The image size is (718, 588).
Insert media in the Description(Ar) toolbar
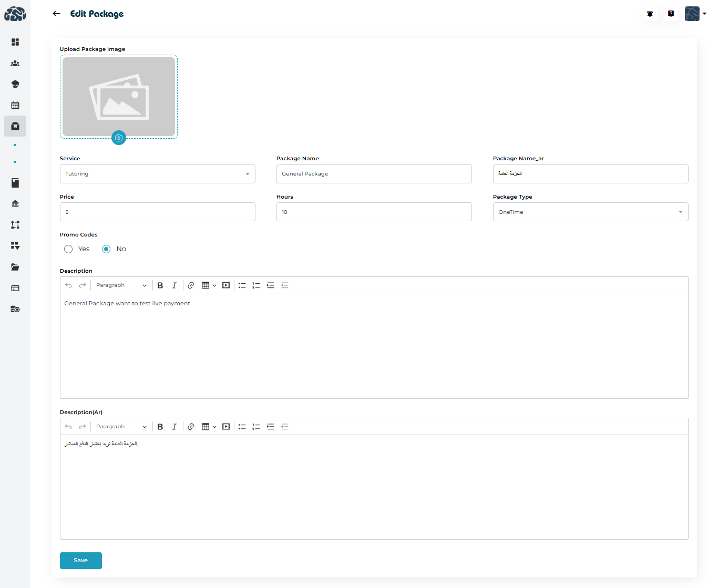[226, 427]
